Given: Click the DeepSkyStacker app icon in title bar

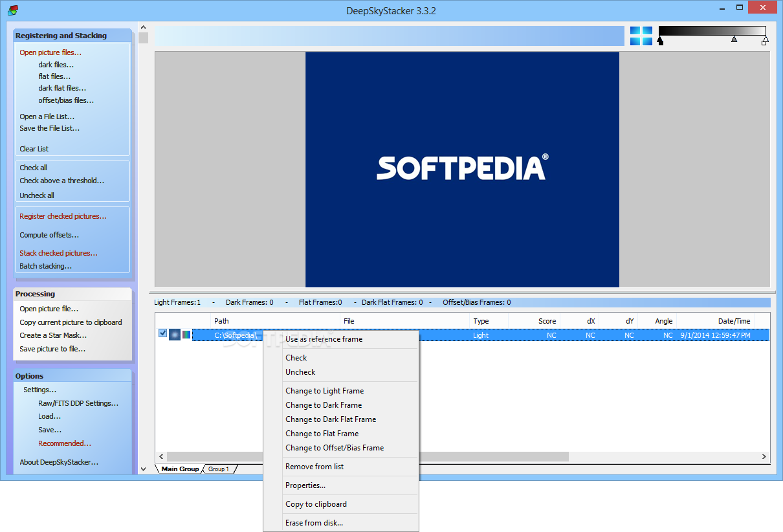Looking at the screenshot, I should pos(12,10).
